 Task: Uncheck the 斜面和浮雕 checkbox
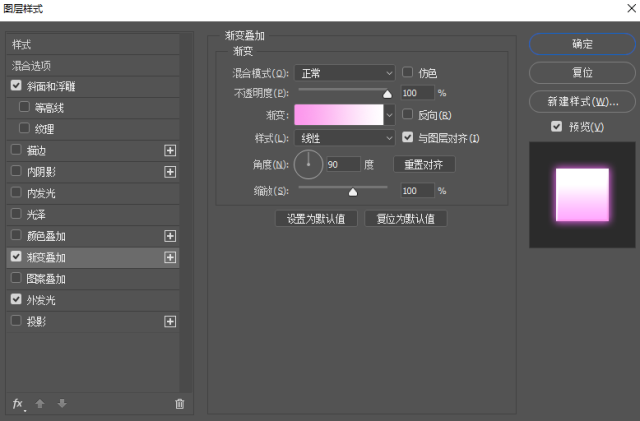[x=16, y=85]
